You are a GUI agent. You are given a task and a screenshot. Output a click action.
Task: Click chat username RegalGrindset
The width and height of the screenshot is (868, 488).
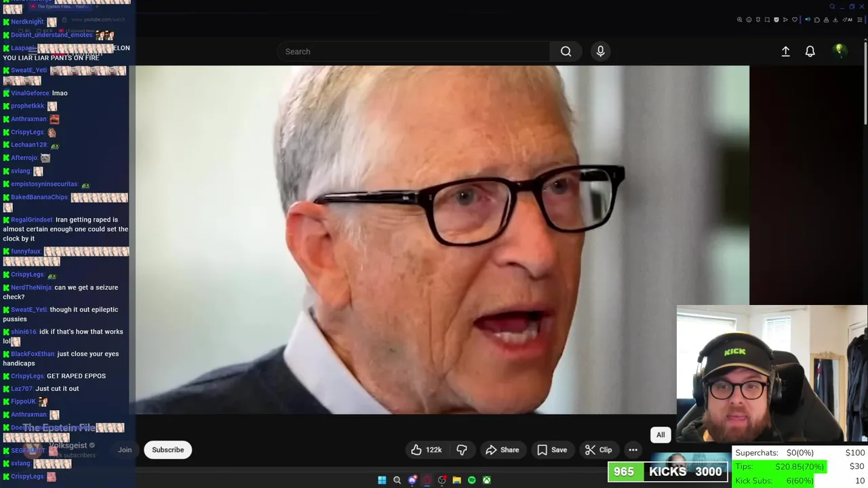(31, 220)
